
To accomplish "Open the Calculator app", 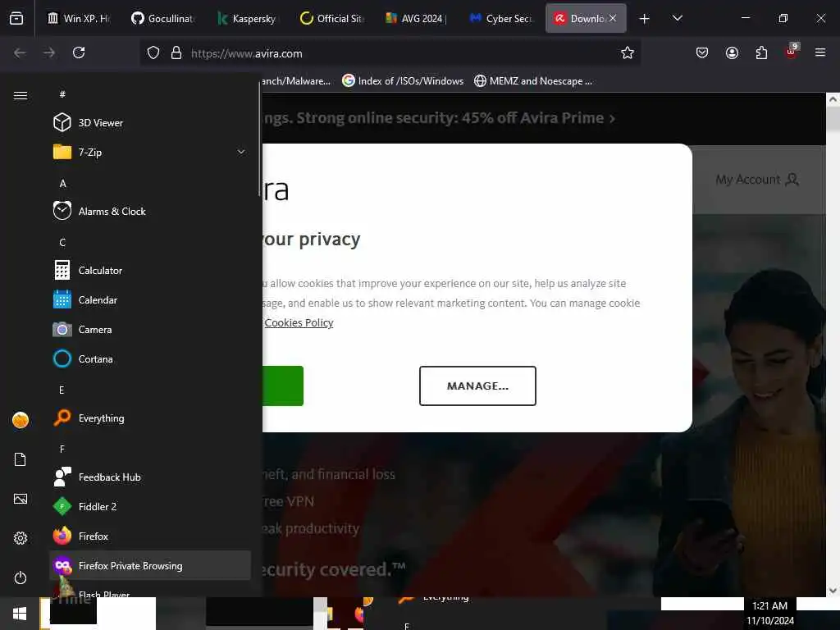I will (x=150, y=270).
